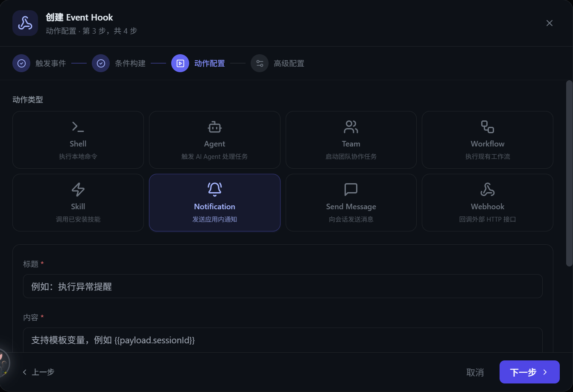The image size is (573, 392).
Task: Click the 执行本地命令 description text
Action: (78, 157)
